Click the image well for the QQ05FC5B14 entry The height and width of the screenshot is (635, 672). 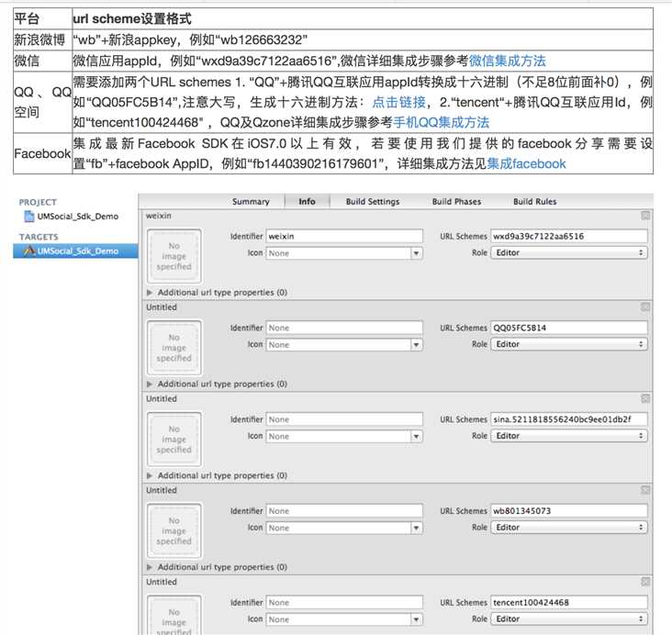[x=174, y=348]
